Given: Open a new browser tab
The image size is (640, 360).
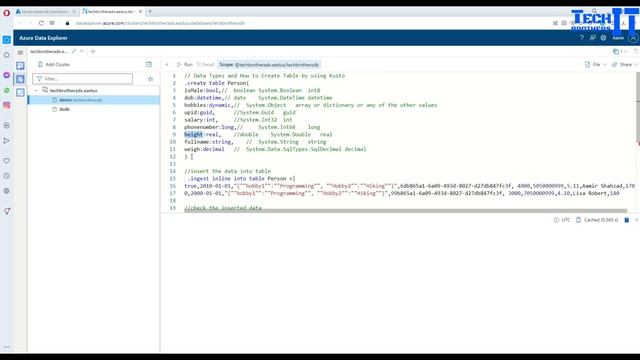Looking at the screenshot, I should [150, 11].
